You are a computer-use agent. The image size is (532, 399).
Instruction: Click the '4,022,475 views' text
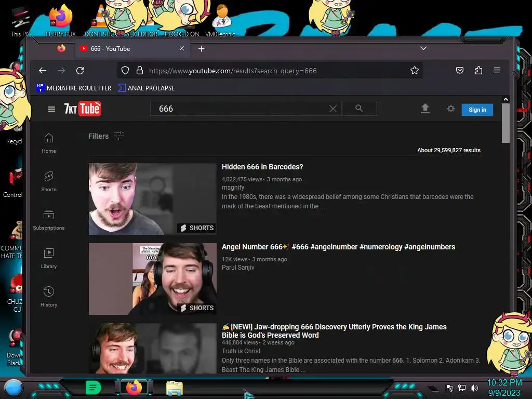pos(242,179)
